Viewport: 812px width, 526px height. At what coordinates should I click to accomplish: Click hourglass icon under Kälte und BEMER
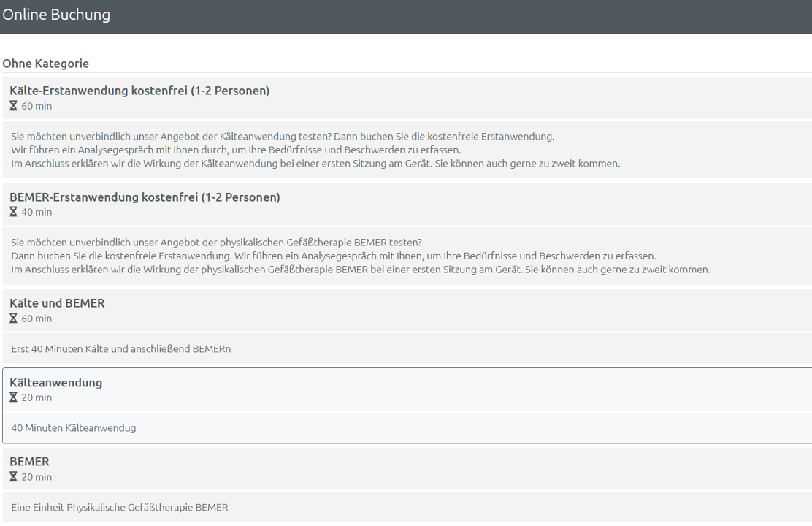click(x=13, y=319)
